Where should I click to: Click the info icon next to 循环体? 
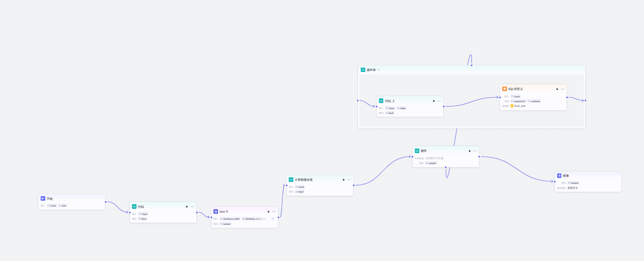(379, 70)
